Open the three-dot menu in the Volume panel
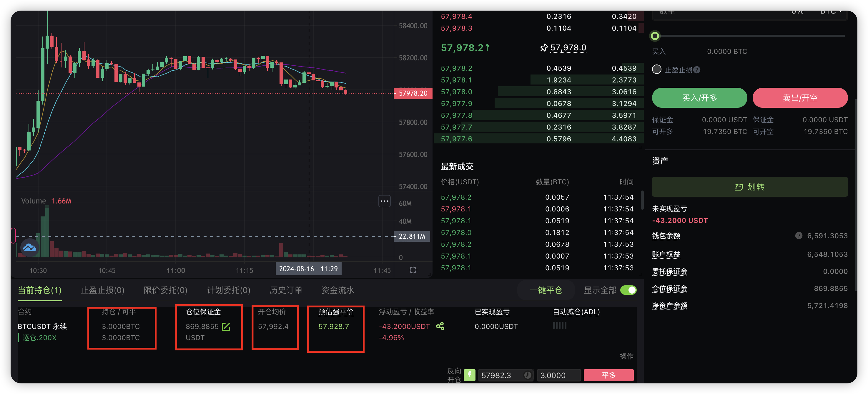The image size is (868, 394). pyautogui.click(x=385, y=201)
